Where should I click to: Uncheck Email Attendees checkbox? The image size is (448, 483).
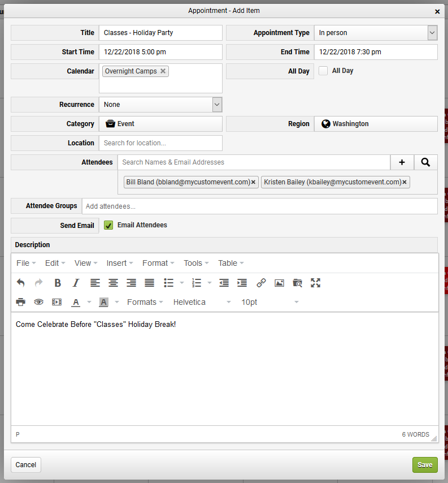pyautogui.click(x=108, y=225)
